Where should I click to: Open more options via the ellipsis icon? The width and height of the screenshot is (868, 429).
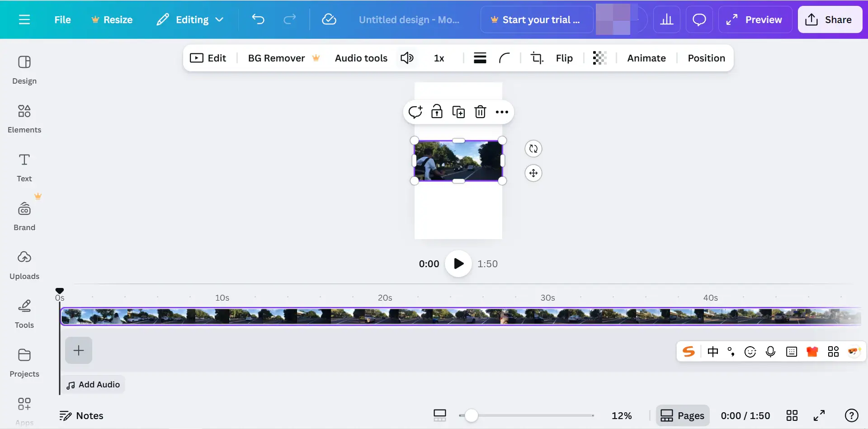point(502,112)
